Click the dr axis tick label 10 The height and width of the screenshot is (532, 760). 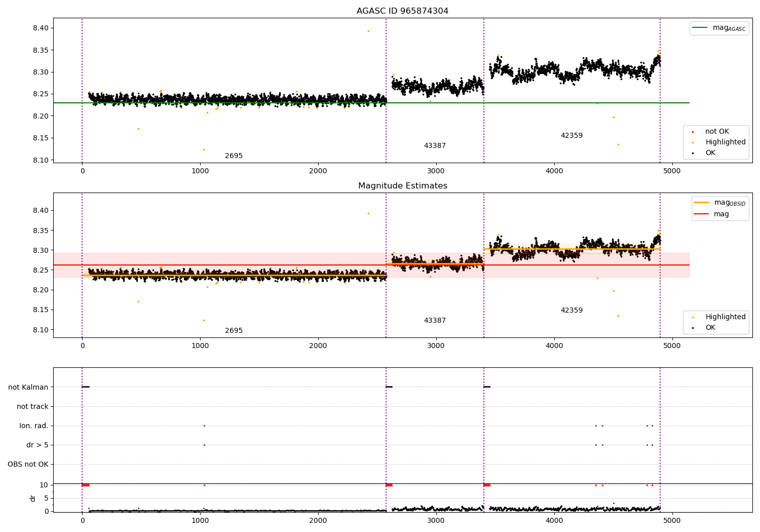(x=44, y=485)
